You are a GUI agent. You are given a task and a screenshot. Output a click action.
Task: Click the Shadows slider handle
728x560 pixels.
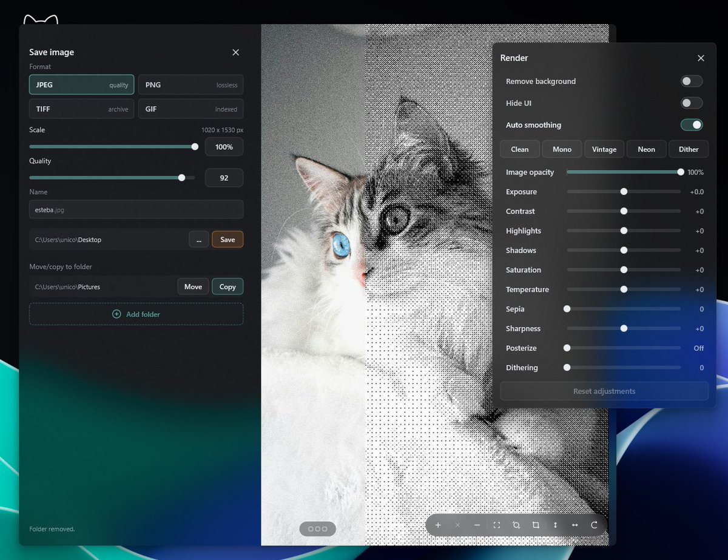point(624,250)
